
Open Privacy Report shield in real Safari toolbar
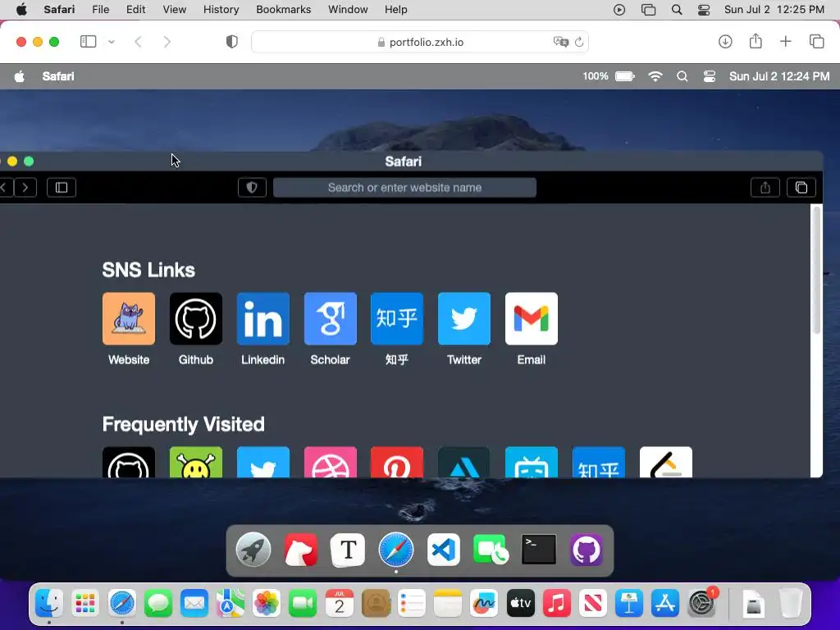click(232, 42)
